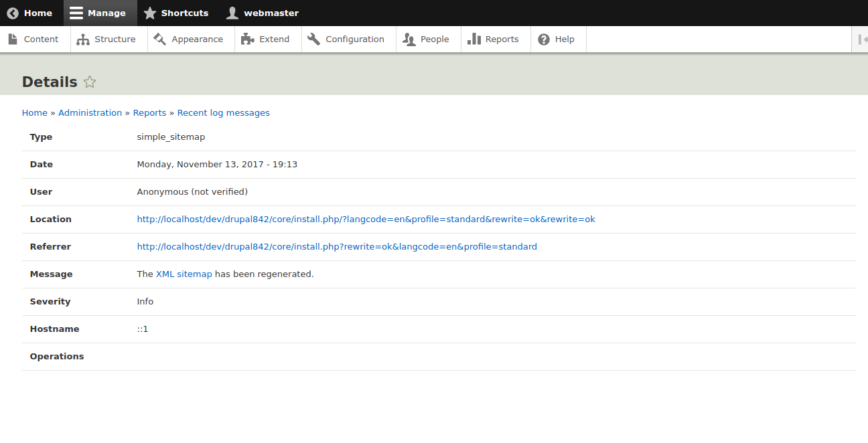
Task: Add Details page to shortcuts star
Action: pos(90,82)
